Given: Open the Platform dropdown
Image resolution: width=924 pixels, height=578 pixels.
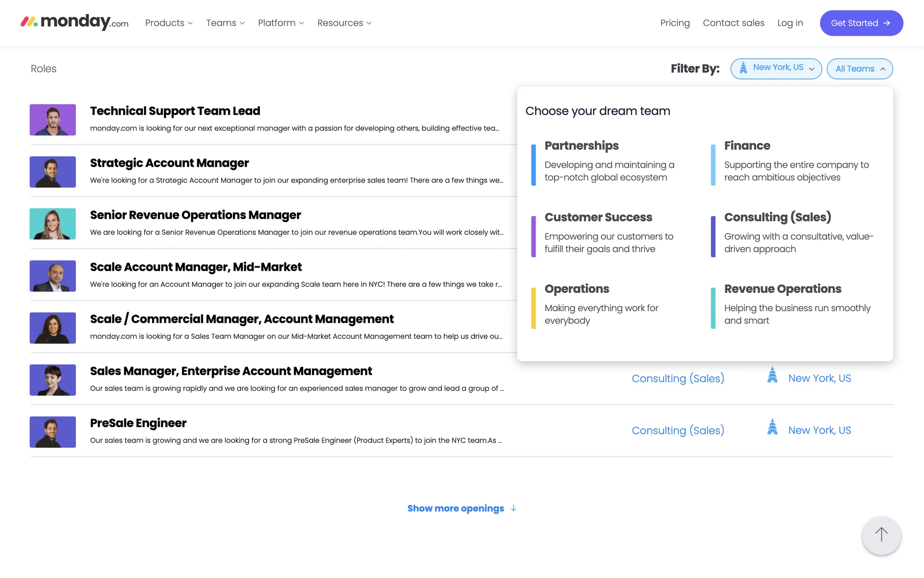Looking at the screenshot, I should click(281, 23).
